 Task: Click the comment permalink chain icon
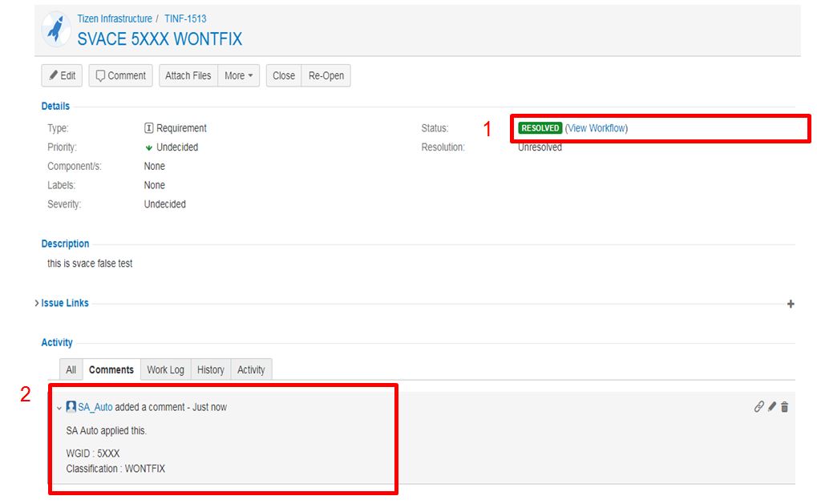pos(758,407)
